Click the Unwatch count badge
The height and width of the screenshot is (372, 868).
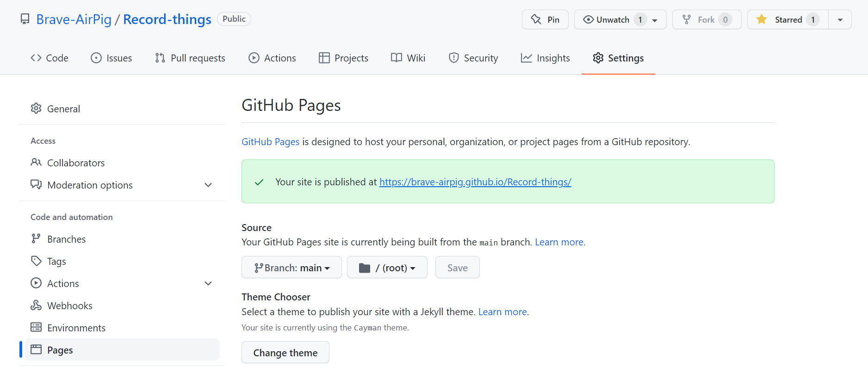pos(640,20)
